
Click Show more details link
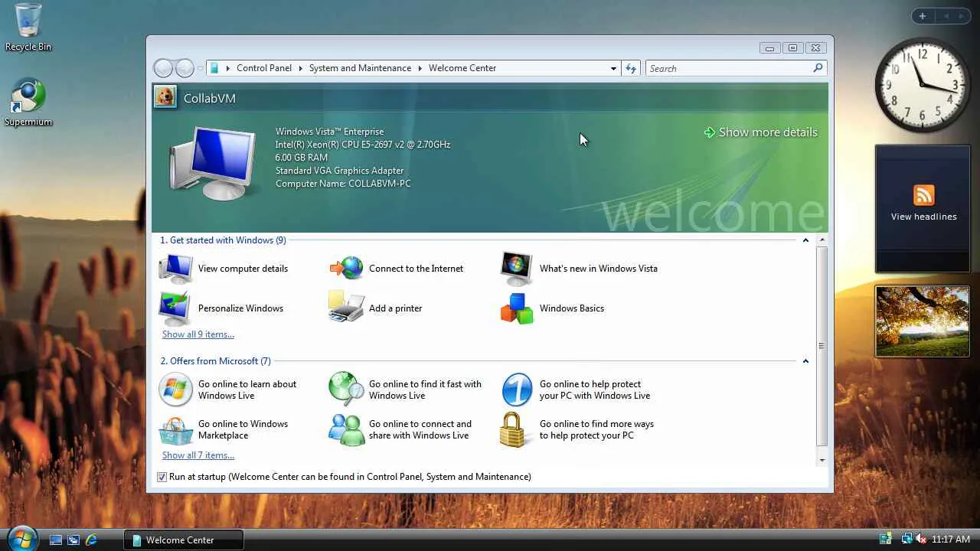coord(761,132)
